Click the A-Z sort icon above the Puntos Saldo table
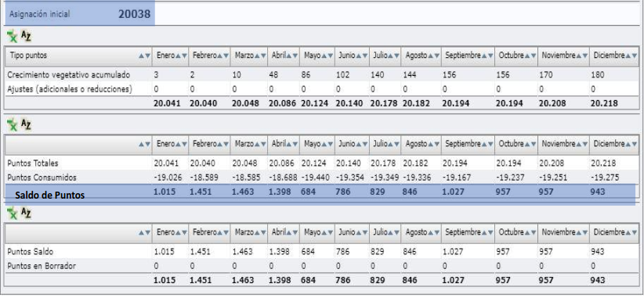 tap(26, 213)
